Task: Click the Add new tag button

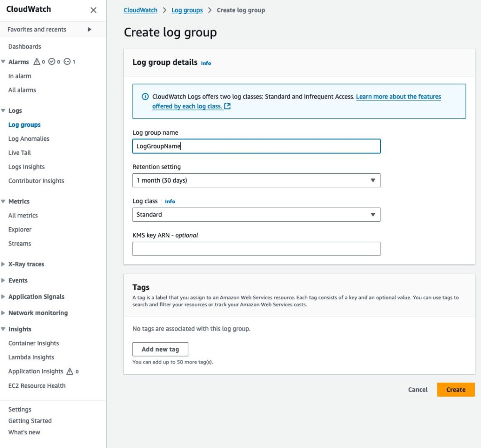Action: [x=160, y=349]
